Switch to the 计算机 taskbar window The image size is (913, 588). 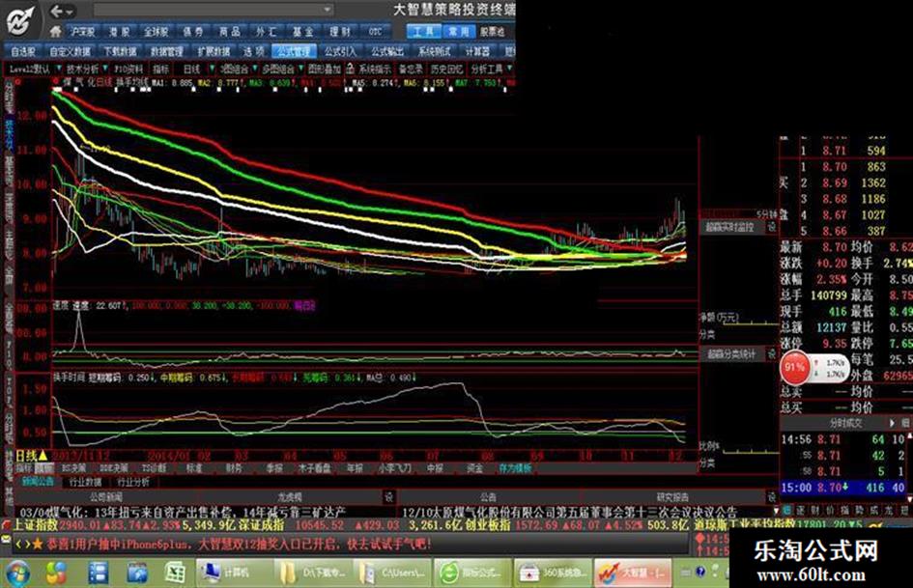[234, 574]
